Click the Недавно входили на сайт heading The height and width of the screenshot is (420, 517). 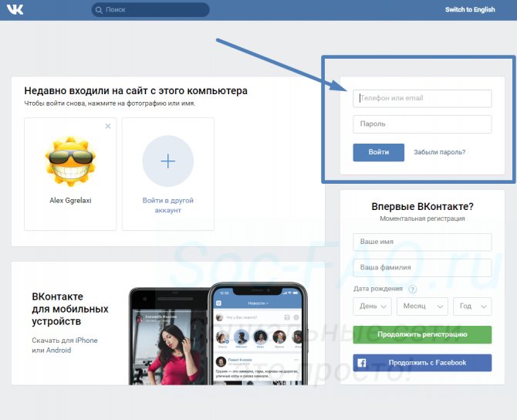pos(136,91)
